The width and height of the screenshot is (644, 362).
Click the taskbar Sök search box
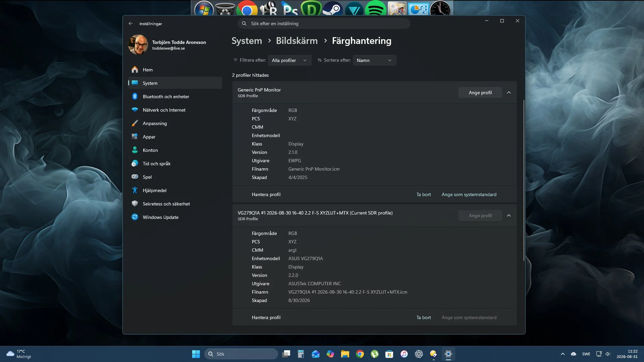click(241, 354)
